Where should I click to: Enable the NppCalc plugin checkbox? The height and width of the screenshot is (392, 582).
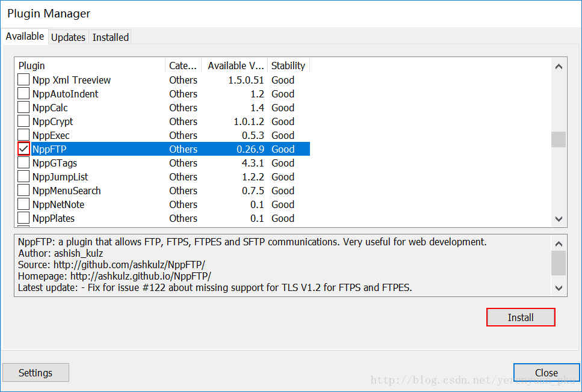coord(23,108)
